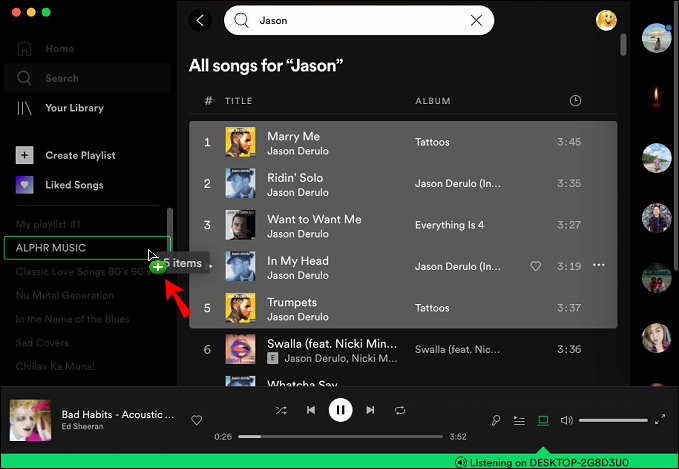Open the connect to device picker

point(544,421)
